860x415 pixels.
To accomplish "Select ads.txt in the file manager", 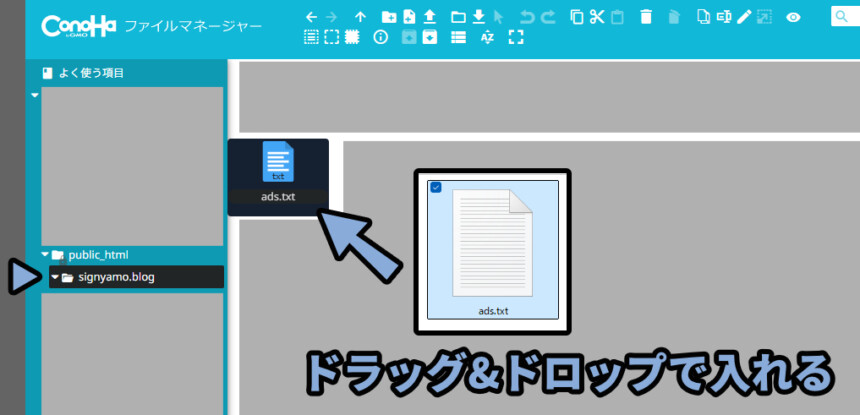I will tap(278, 177).
